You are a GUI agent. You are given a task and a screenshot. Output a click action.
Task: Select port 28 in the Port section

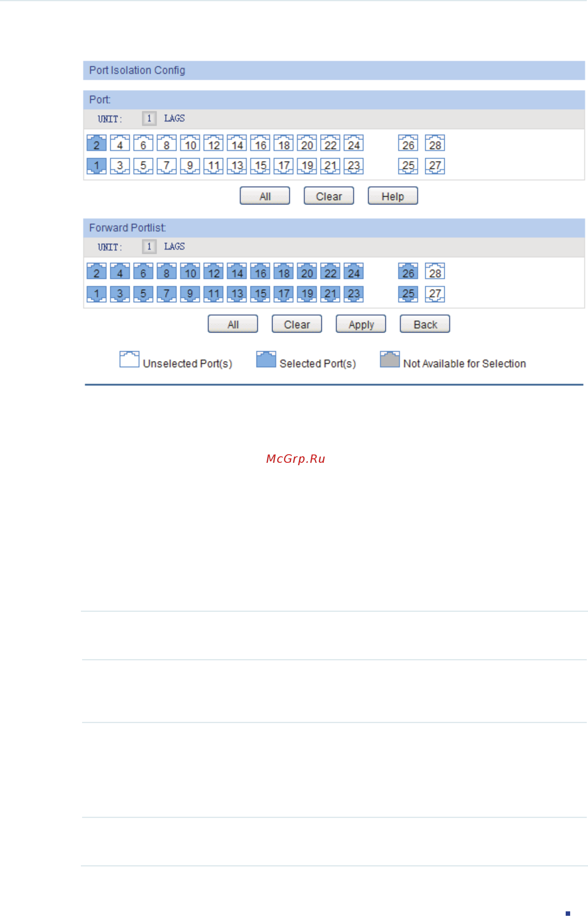(435, 143)
